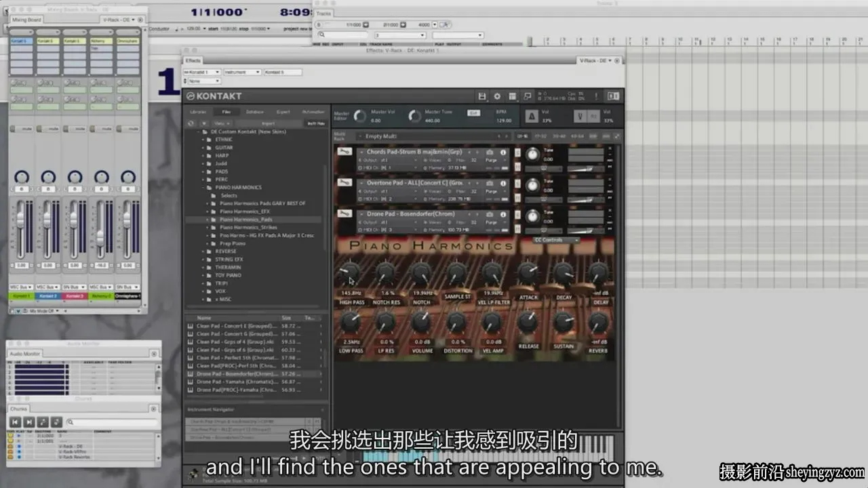Image resolution: width=868 pixels, height=488 pixels.
Task: Click search magnifier in Tracks window
Action: 321,35
